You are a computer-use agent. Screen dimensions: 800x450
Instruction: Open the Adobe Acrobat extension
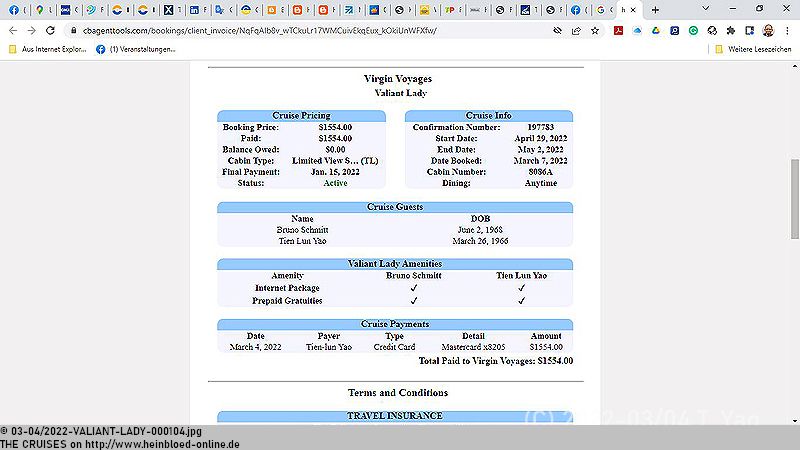pyautogui.click(x=618, y=31)
